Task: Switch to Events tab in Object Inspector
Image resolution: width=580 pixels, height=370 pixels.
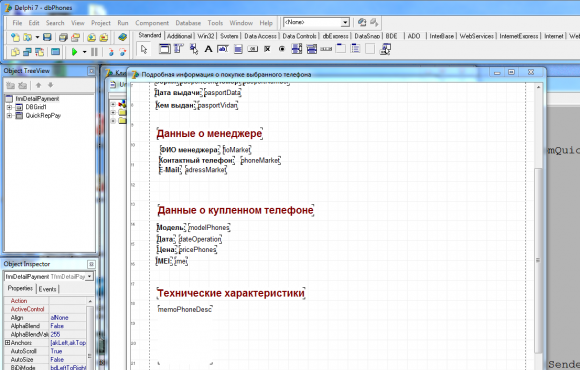Action: [x=47, y=289]
